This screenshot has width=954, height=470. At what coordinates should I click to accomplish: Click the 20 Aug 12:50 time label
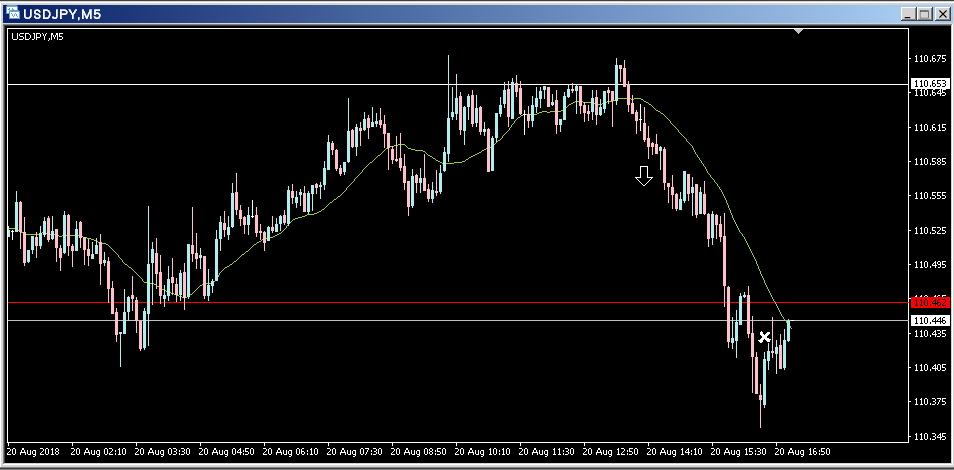[610, 452]
